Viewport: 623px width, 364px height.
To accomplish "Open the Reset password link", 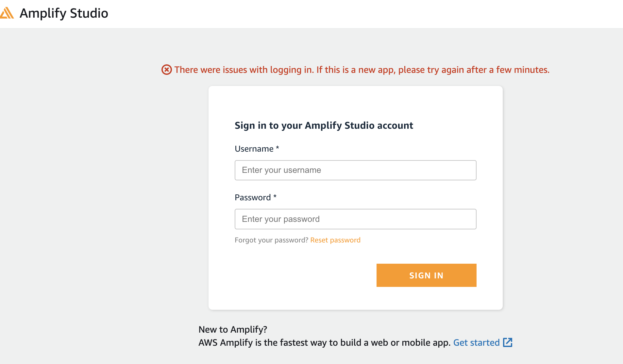I will coord(335,240).
